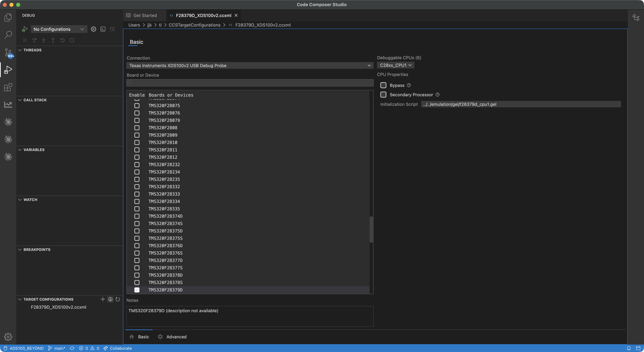Click ADS100_BEYOND in the status bar

[23, 348]
